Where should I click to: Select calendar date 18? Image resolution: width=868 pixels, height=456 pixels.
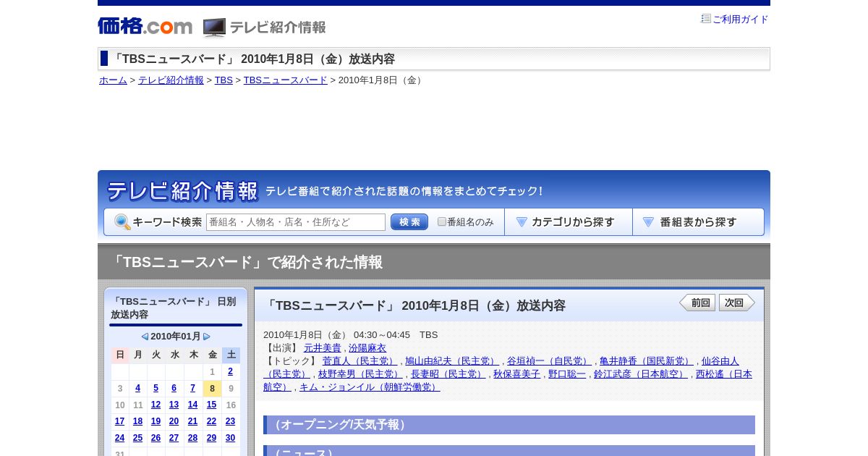click(x=137, y=421)
